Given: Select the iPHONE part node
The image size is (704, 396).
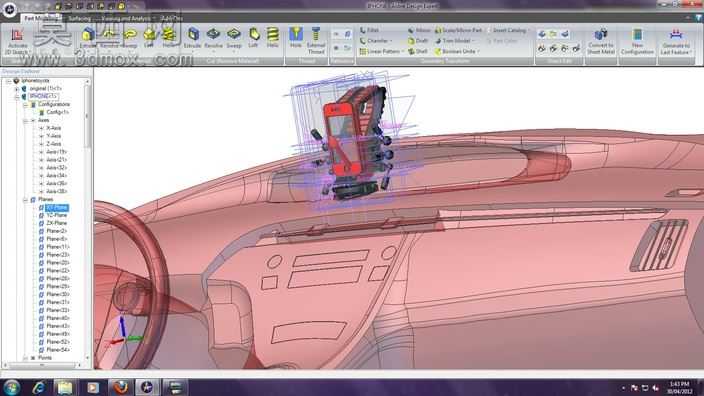Looking at the screenshot, I should click(43, 97).
